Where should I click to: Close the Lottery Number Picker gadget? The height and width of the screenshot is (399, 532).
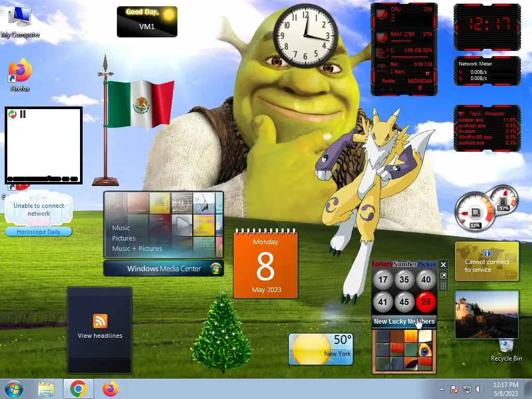tap(443, 264)
